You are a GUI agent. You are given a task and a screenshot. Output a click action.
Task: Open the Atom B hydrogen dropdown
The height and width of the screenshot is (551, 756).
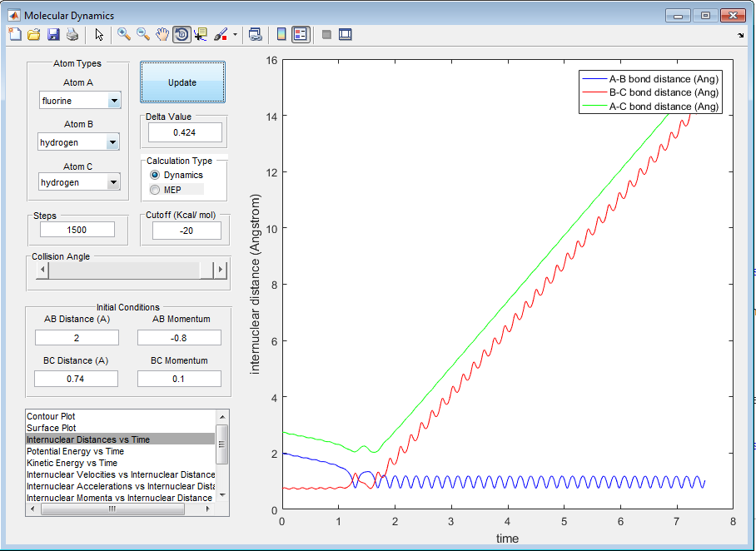click(113, 142)
